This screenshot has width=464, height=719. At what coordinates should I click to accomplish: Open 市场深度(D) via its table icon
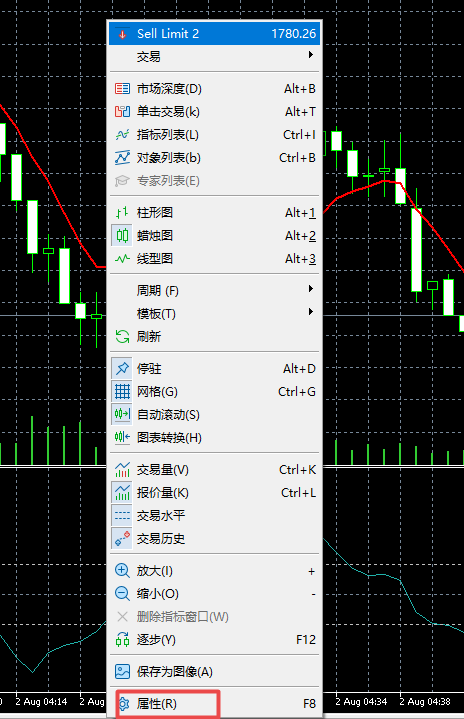(122, 88)
